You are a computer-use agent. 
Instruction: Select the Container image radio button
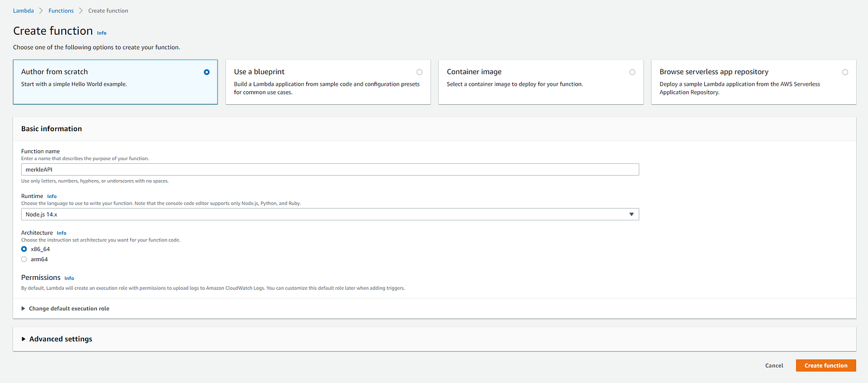tap(632, 72)
